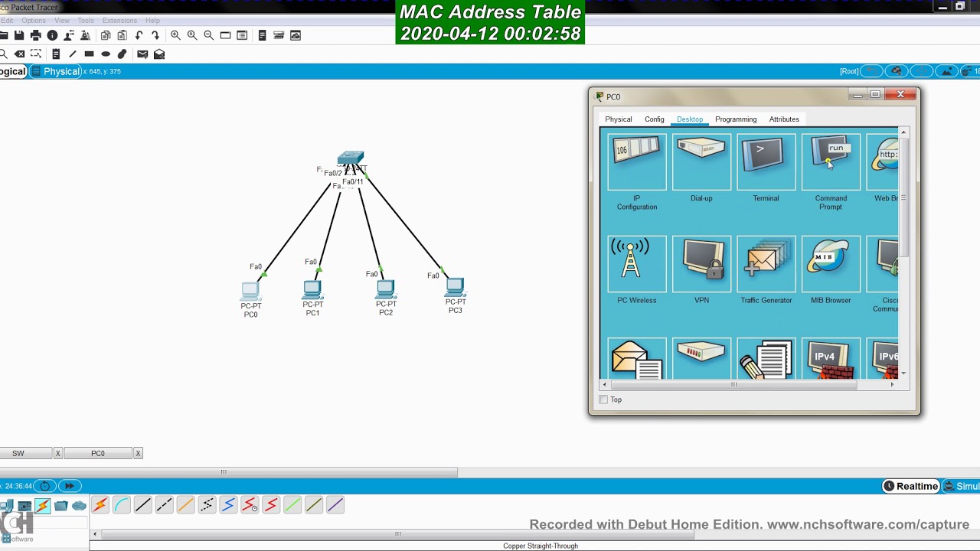
Task: Click the switch device in the topology
Action: tap(351, 158)
